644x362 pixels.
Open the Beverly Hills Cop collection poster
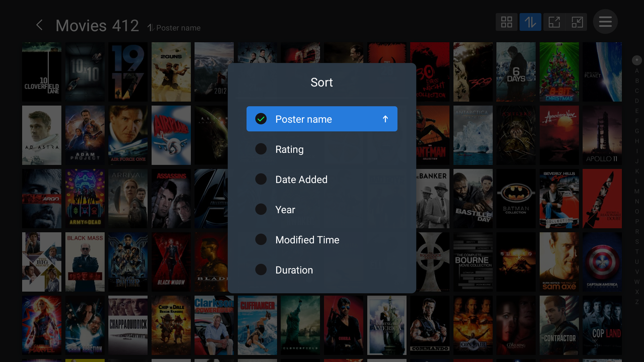click(559, 199)
